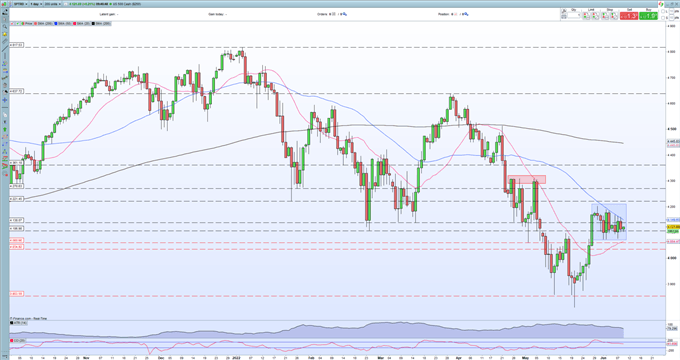This screenshot has width=680, height=360.
Task: Select the red rectangle drawn on chart
Action: tap(526, 179)
